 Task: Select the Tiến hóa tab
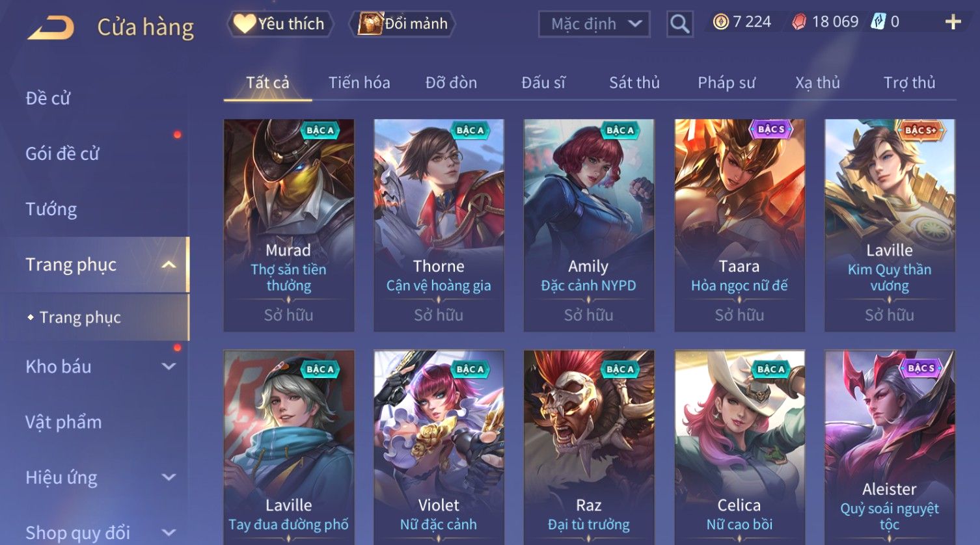point(359,83)
